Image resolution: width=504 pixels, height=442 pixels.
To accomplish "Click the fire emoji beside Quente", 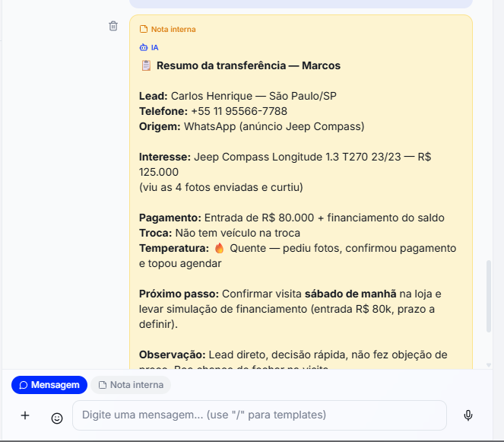I will 219,248.
